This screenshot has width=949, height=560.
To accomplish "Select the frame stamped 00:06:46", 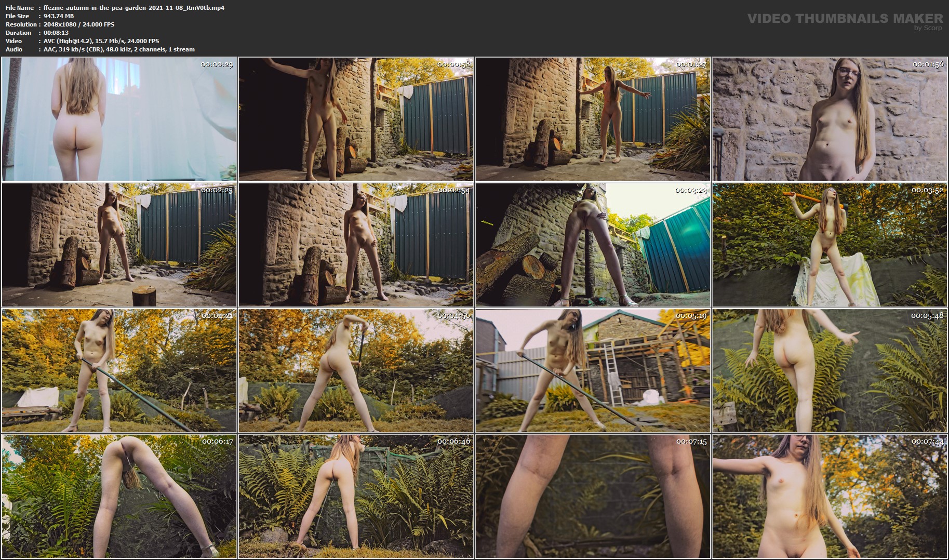I will (x=356, y=496).
